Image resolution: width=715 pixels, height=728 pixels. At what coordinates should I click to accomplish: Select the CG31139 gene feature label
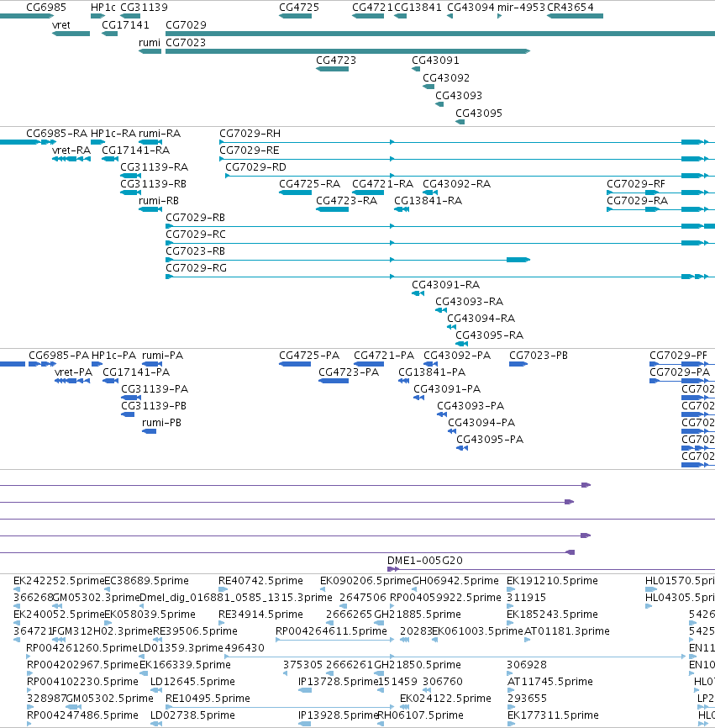tap(144, 8)
